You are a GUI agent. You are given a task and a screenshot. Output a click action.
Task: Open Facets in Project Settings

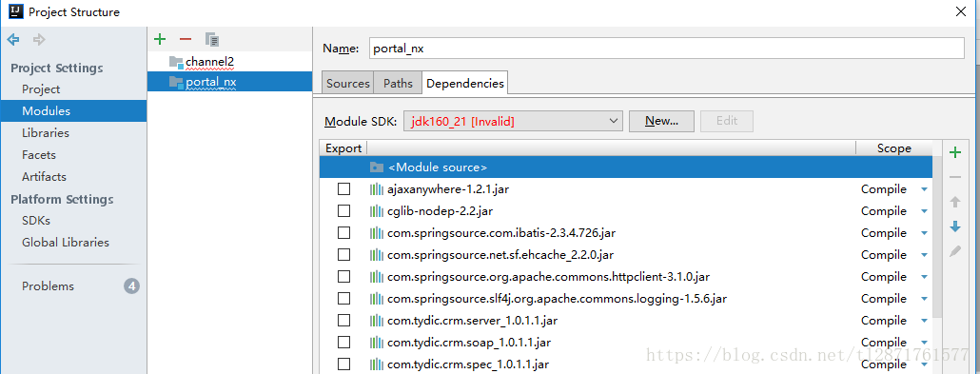[x=39, y=155]
